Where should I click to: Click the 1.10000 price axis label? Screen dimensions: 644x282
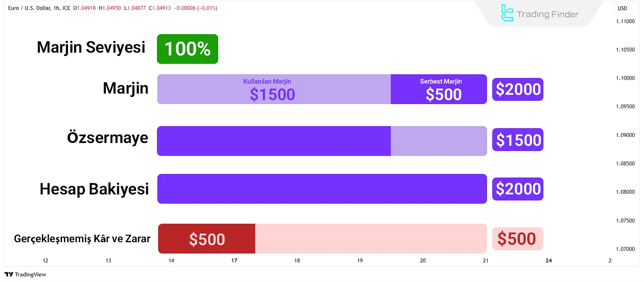[625, 78]
